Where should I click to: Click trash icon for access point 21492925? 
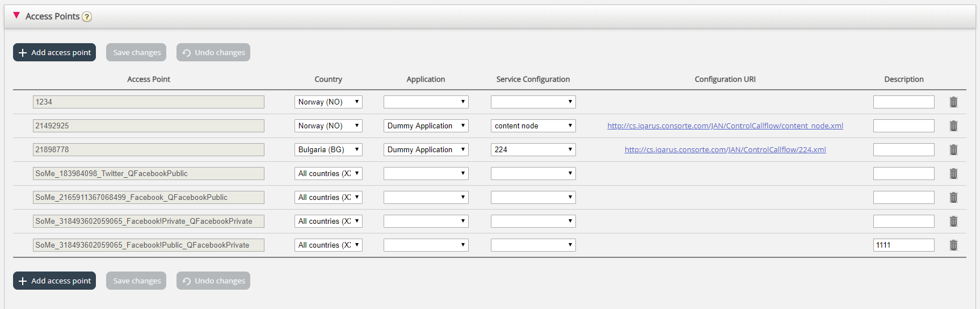(953, 126)
